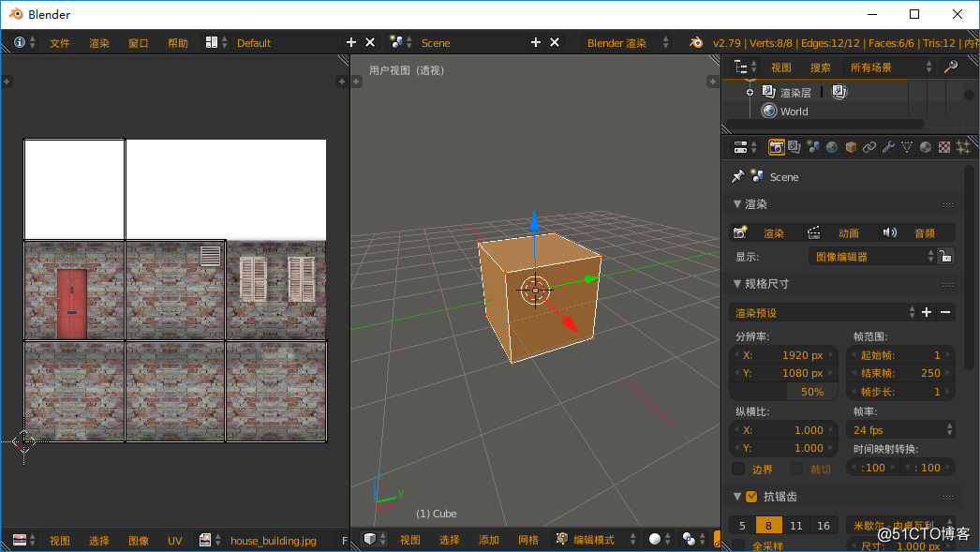Toggle the pin icon next to Scene
Image resolution: width=980 pixels, height=552 pixels.
738,176
